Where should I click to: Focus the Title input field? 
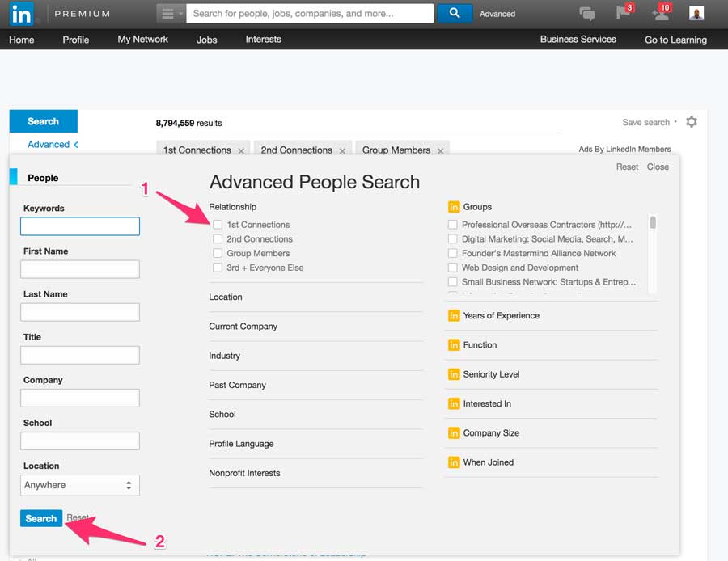tap(80, 355)
